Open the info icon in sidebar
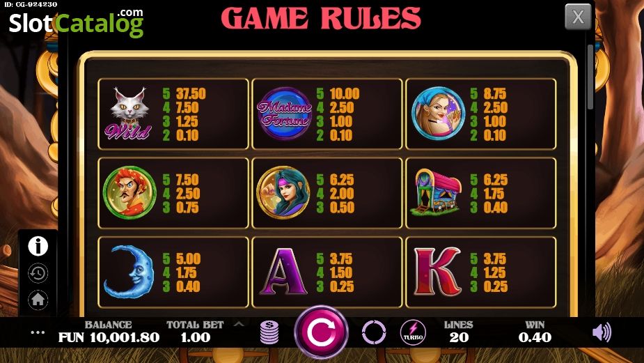The image size is (644, 363). [x=38, y=246]
